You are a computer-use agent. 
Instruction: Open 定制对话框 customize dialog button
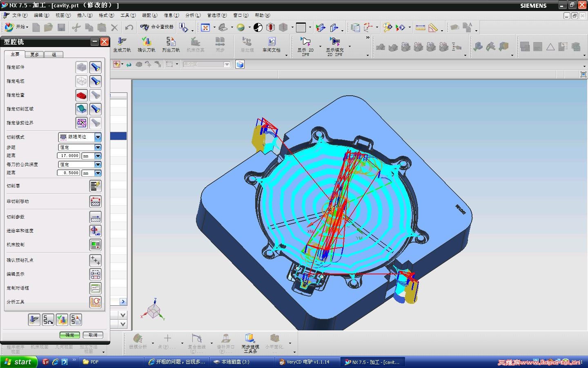96,288
